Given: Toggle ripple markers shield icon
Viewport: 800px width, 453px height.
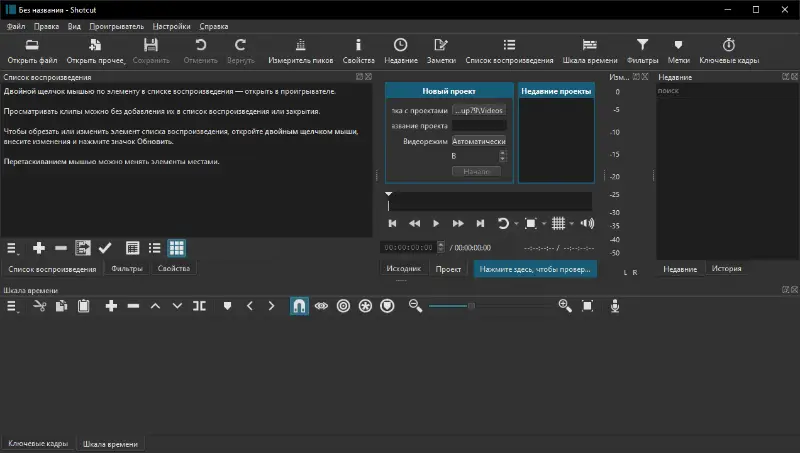Looking at the screenshot, I should [x=387, y=306].
